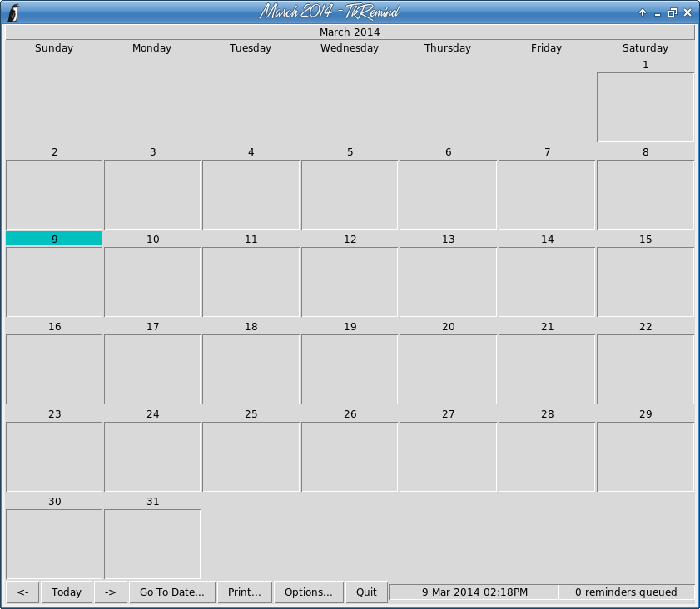The width and height of the screenshot is (700, 609).
Task: Click the calendar box for March 31
Action: point(152,544)
